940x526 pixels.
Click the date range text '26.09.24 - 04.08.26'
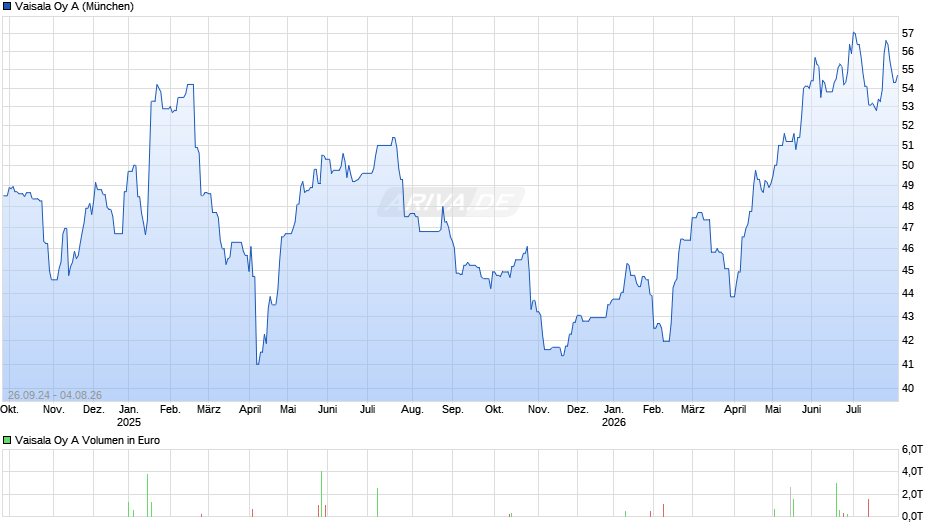coord(55,395)
